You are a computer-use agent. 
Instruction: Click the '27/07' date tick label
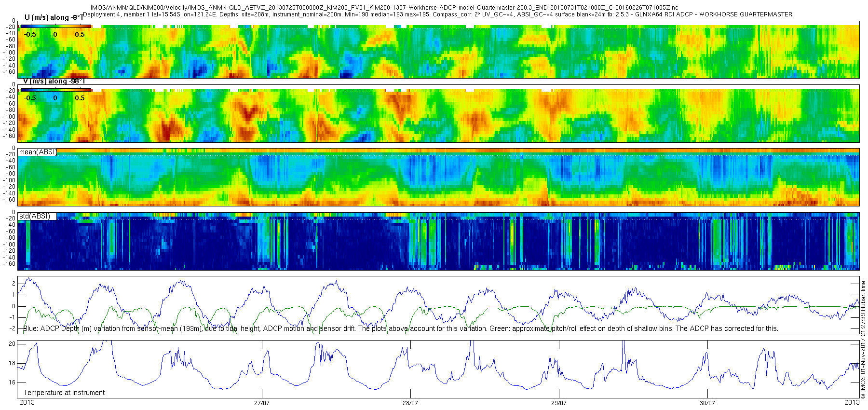click(x=262, y=403)
